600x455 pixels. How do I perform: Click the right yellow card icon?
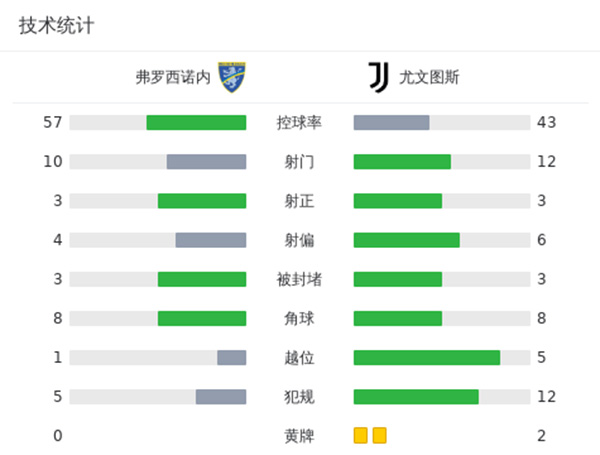point(379,435)
